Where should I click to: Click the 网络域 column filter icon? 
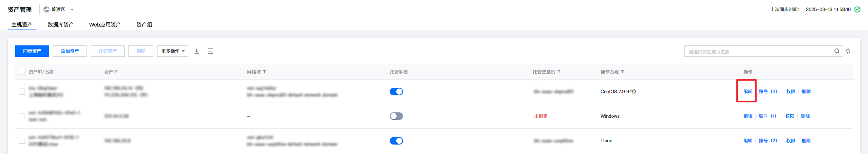point(264,72)
